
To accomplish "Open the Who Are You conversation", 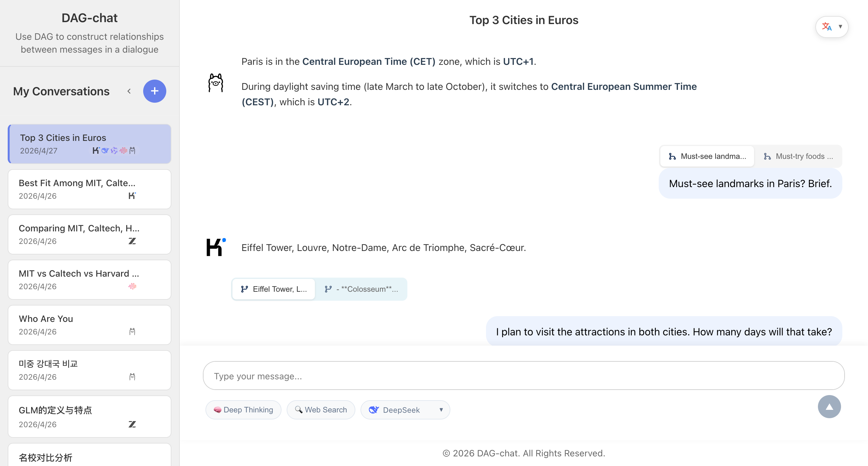I will coord(89,324).
